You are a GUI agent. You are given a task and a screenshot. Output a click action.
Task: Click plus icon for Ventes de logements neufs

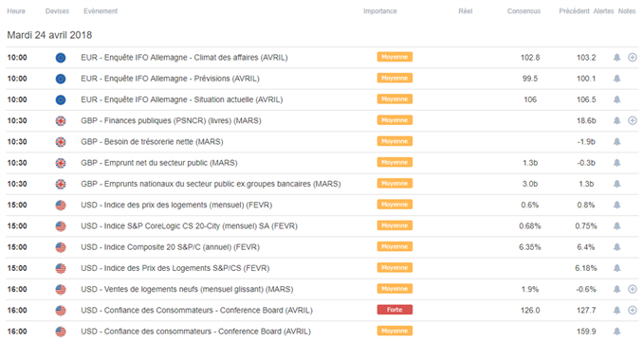click(x=633, y=289)
